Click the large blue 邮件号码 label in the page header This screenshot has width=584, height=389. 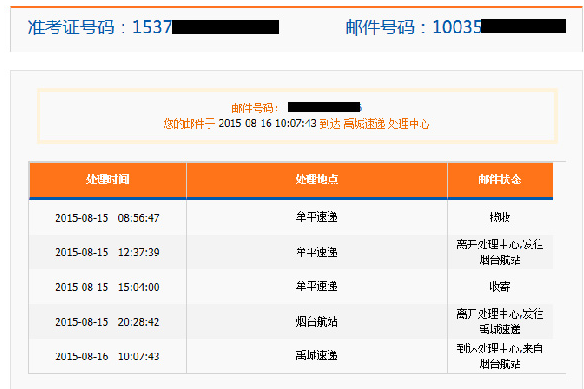[380, 27]
